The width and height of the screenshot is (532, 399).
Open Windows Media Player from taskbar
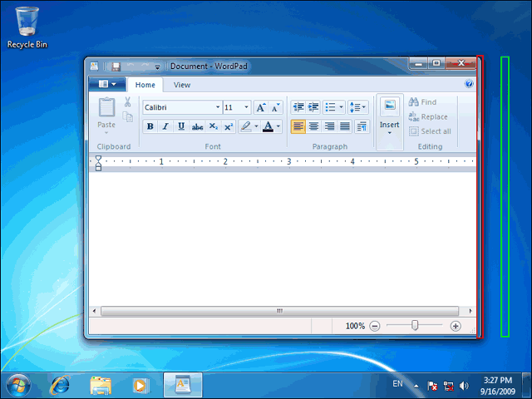[x=140, y=386]
